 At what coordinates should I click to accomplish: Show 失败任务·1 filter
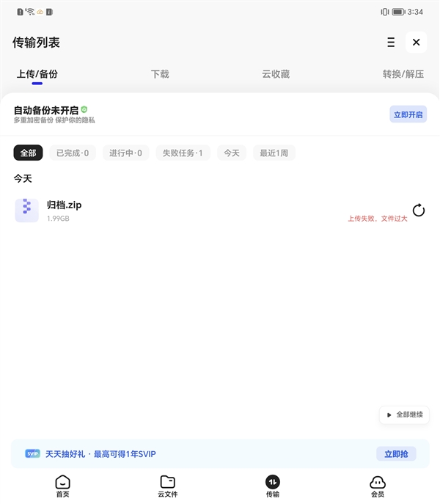183,153
